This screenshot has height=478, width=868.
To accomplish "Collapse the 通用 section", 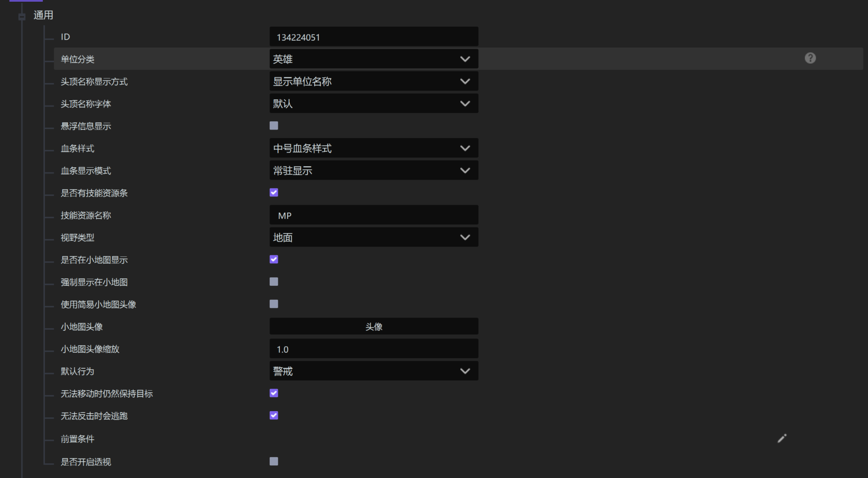I will tap(22, 17).
